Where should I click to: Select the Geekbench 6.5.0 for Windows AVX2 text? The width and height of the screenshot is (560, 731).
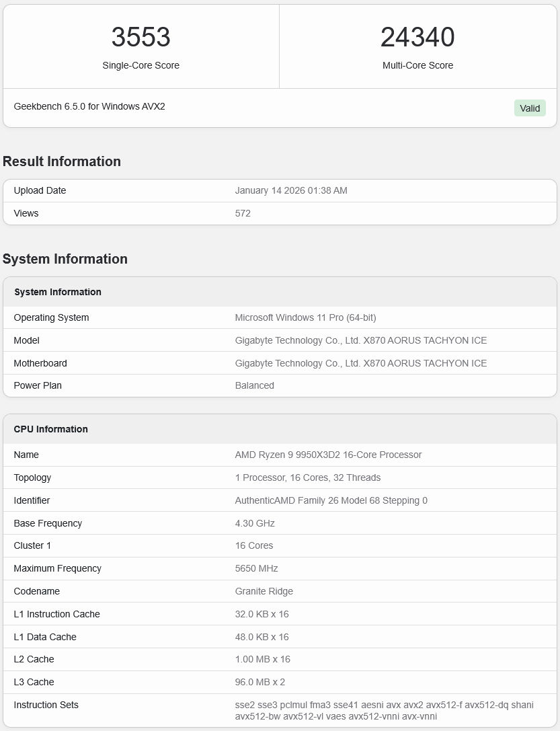(x=89, y=106)
